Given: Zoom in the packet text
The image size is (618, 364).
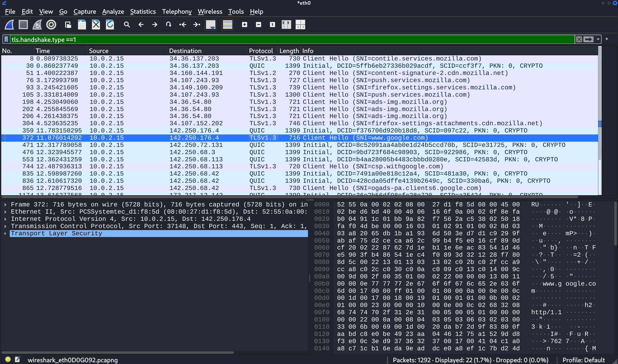Looking at the screenshot, I should 244,25.
